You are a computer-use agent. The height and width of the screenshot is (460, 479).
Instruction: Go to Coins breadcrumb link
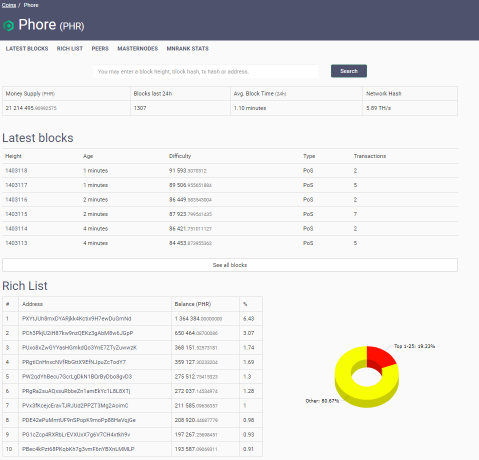point(9,5)
